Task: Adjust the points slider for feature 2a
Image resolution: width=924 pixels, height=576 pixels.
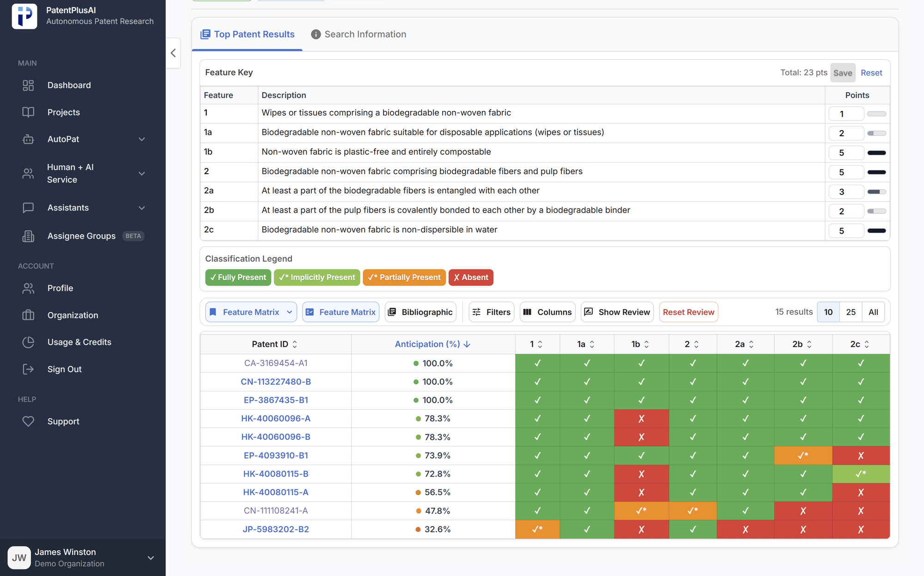Action: 876,192
